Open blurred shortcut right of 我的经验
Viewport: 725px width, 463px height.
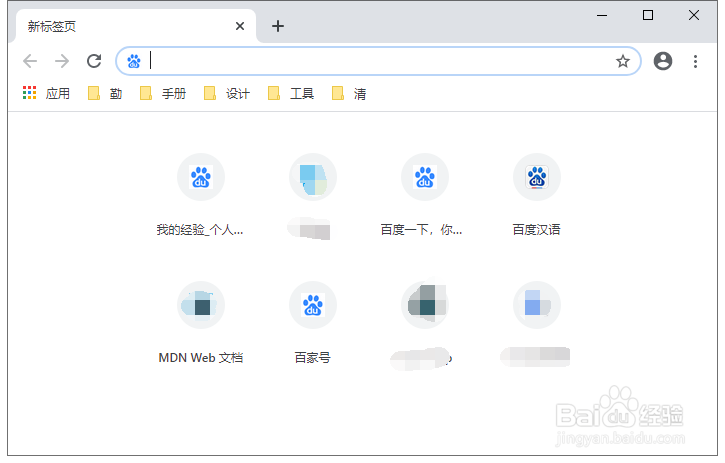[x=313, y=196]
